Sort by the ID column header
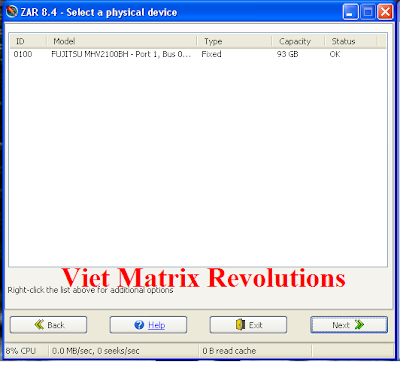Viewport: 400px width, 365px height. pos(28,41)
